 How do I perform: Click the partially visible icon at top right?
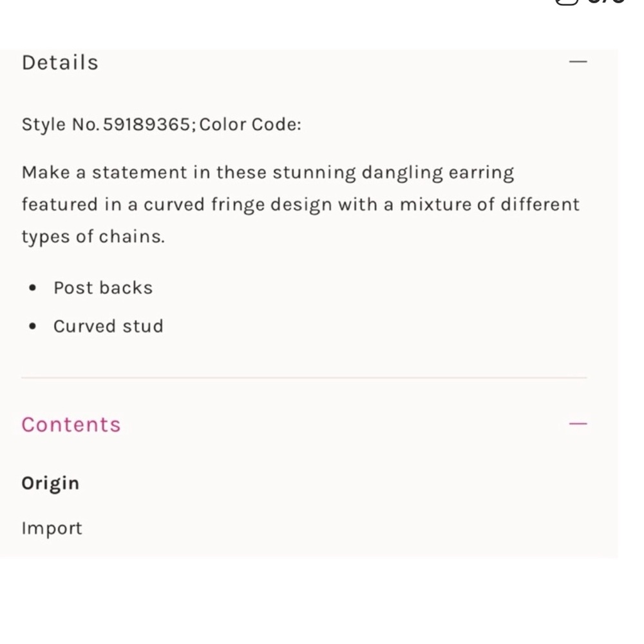pos(565,2)
